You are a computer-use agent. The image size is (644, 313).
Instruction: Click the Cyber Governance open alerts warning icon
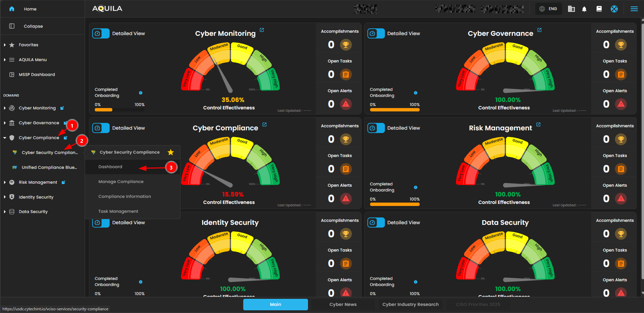pyautogui.click(x=621, y=104)
